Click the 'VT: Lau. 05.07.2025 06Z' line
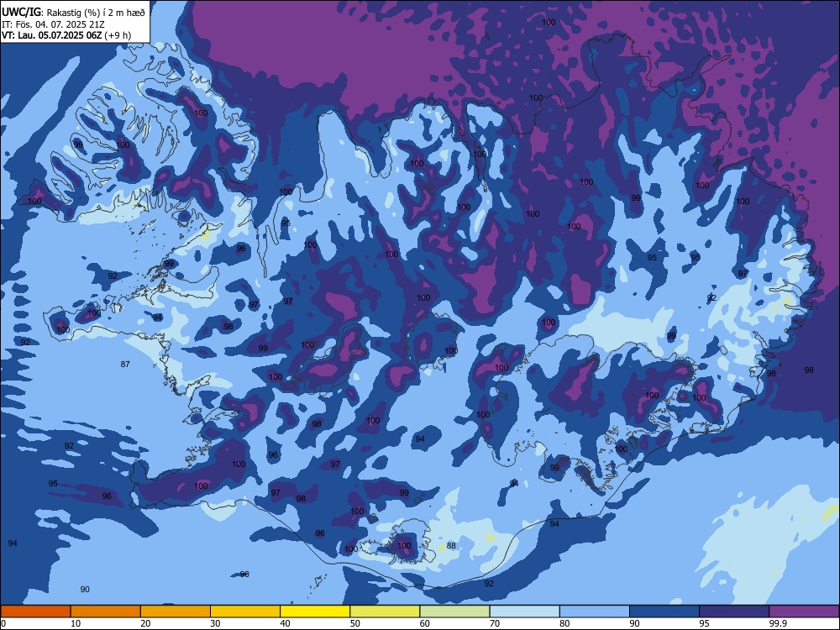This screenshot has height=630, width=840. (x=53, y=35)
